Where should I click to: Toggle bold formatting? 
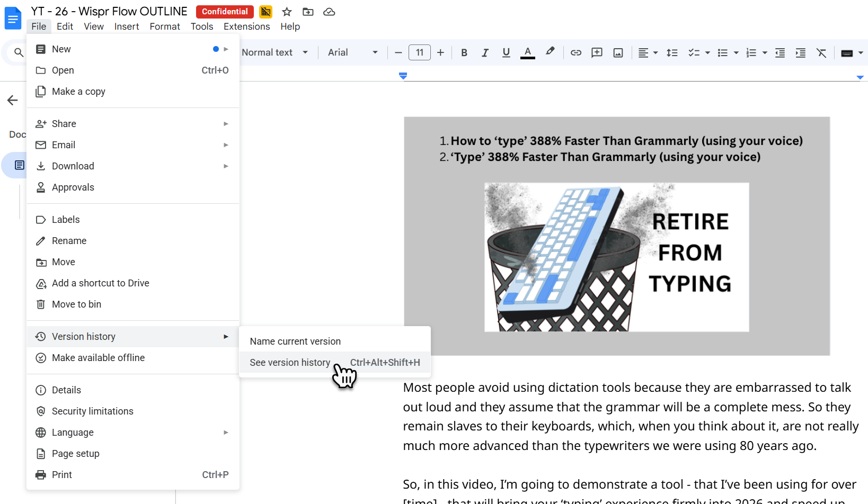464,52
